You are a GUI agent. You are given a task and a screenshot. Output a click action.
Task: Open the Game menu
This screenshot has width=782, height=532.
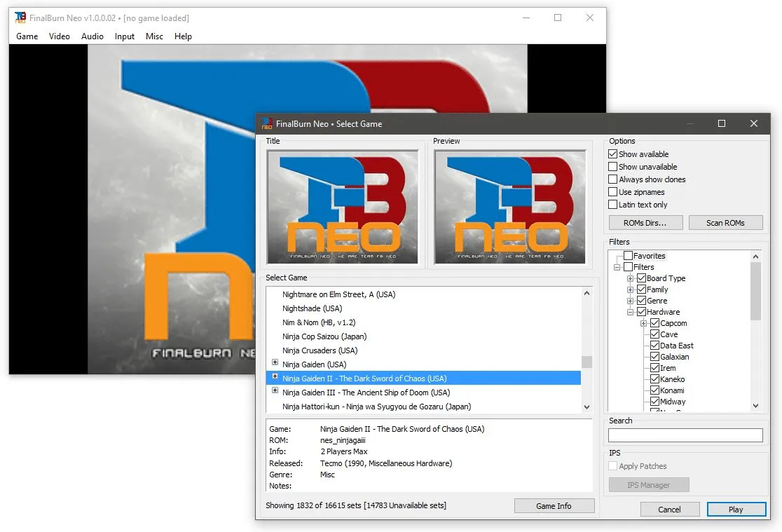point(27,36)
